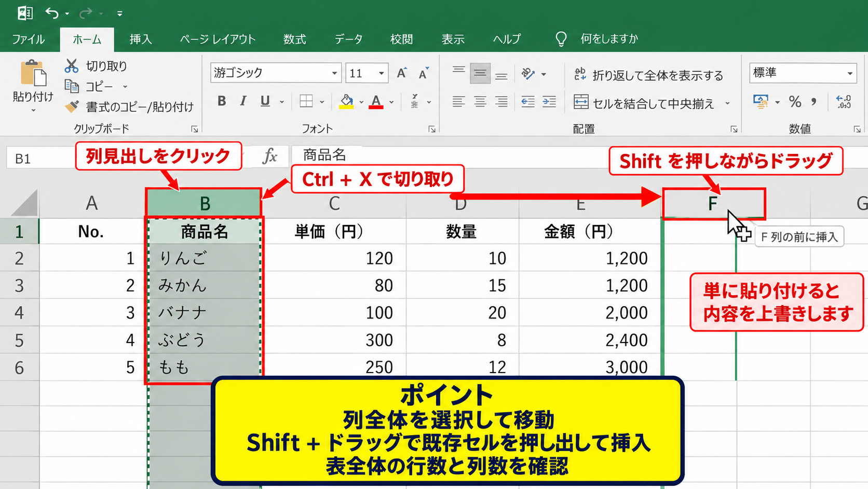
Task: Expand the fill color dropdown arrow
Action: (x=361, y=102)
